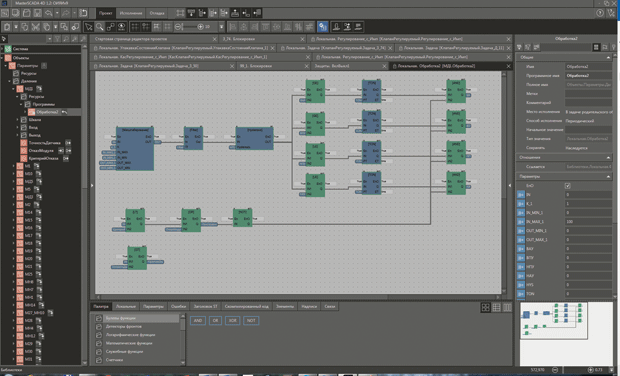Screen dimensions: 620x376
Task: Click the Copy icon beside scissors
Action: pyautogui.click(x=46, y=27)
